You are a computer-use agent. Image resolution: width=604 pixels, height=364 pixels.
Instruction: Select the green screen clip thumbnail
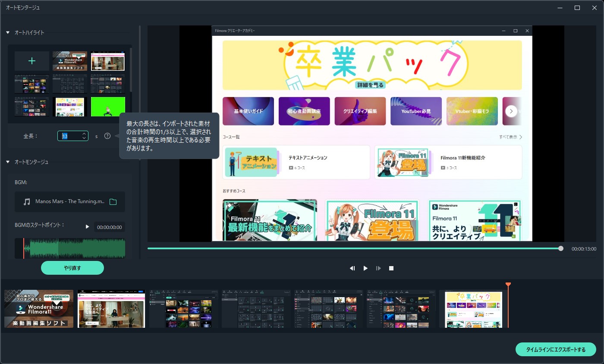108,107
